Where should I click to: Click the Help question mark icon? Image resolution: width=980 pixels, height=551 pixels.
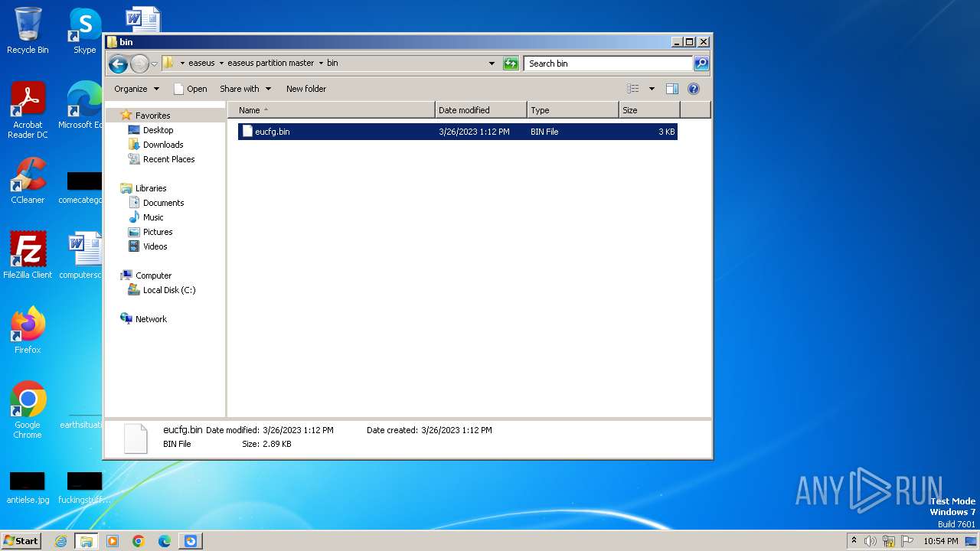pyautogui.click(x=694, y=89)
